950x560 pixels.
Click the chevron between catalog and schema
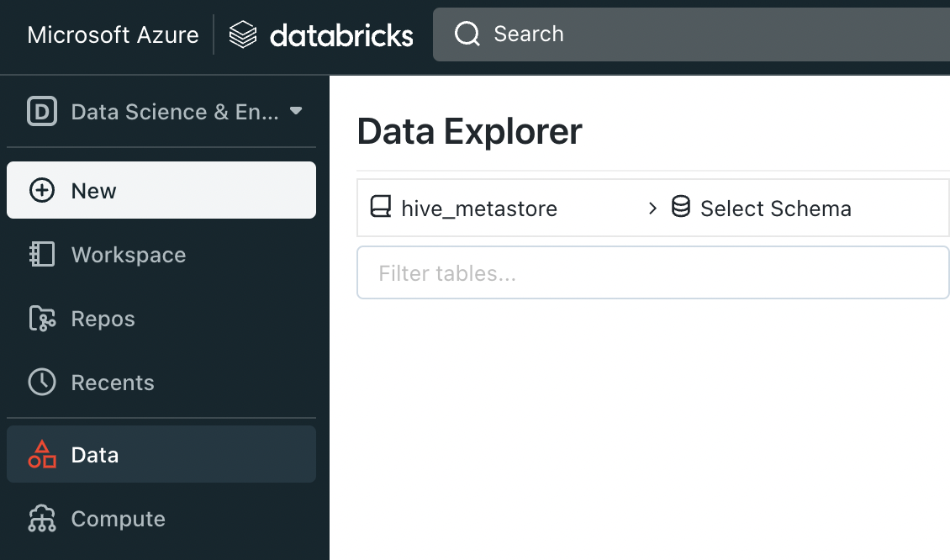pyautogui.click(x=652, y=209)
